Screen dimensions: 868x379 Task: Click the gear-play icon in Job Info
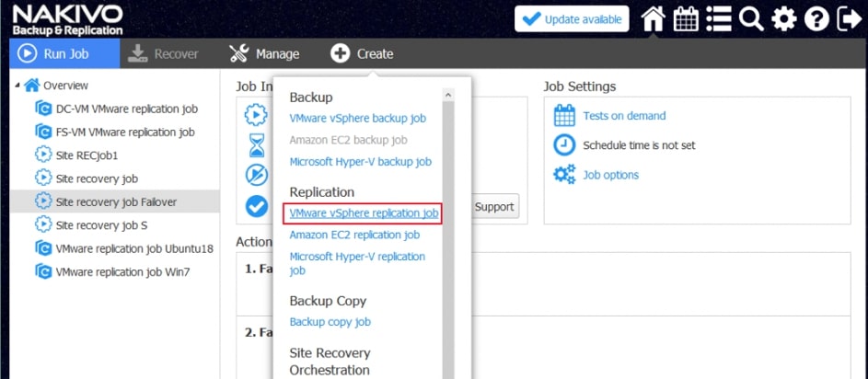coord(256,115)
